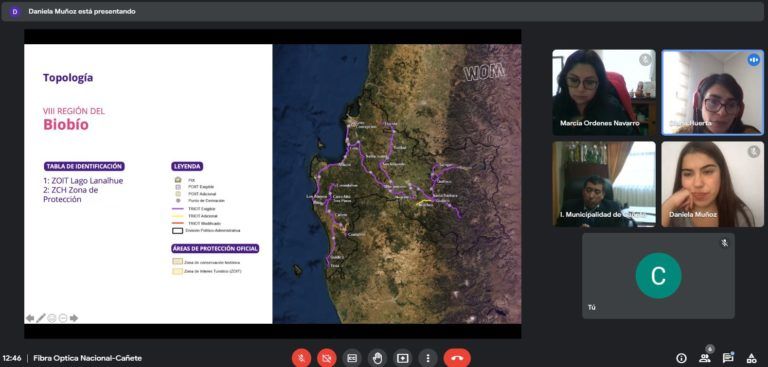This screenshot has height=367, width=768.
Task: Open the slide options circle menu
Action: (x=63, y=318)
